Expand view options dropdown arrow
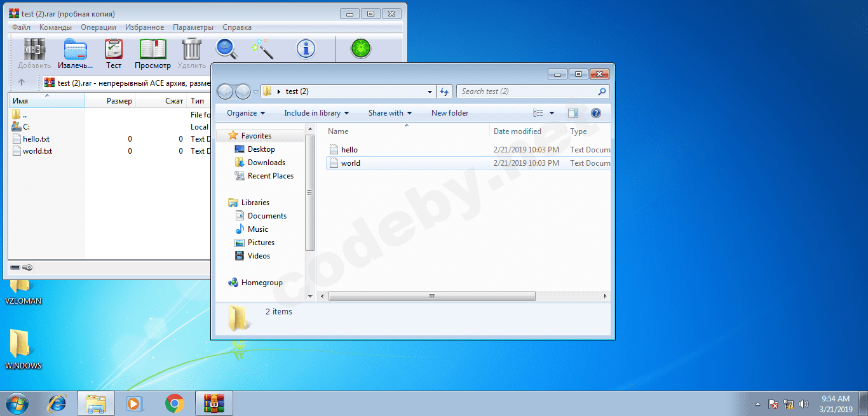 point(552,113)
